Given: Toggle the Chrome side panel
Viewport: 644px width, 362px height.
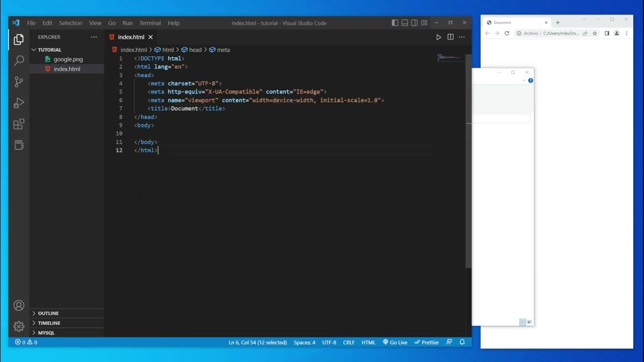Looking at the screenshot, I should tap(607, 33).
